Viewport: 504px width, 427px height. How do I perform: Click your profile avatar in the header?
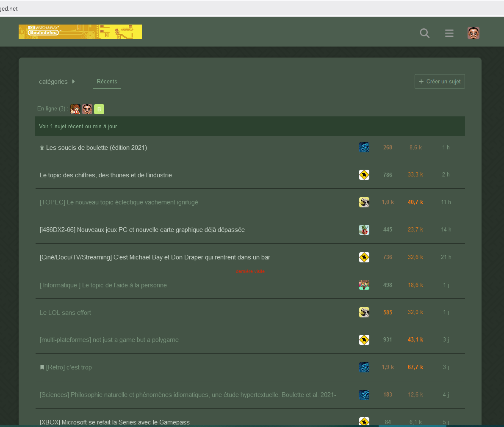pos(473,33)
